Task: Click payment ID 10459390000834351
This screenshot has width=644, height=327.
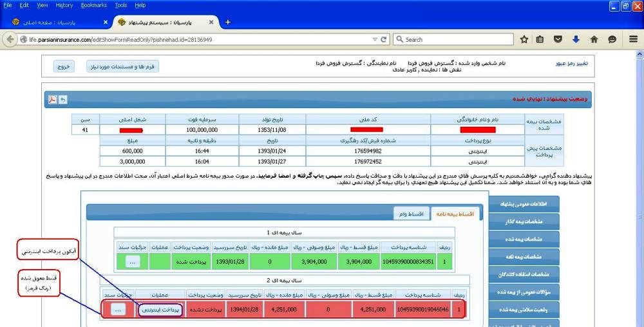Action: (408, 262)
